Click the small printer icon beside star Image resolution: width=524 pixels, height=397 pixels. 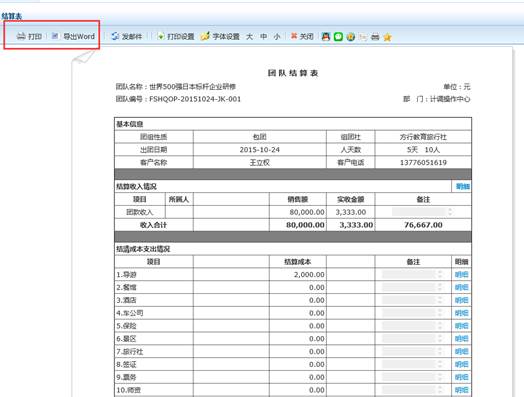tap(375, 37)
